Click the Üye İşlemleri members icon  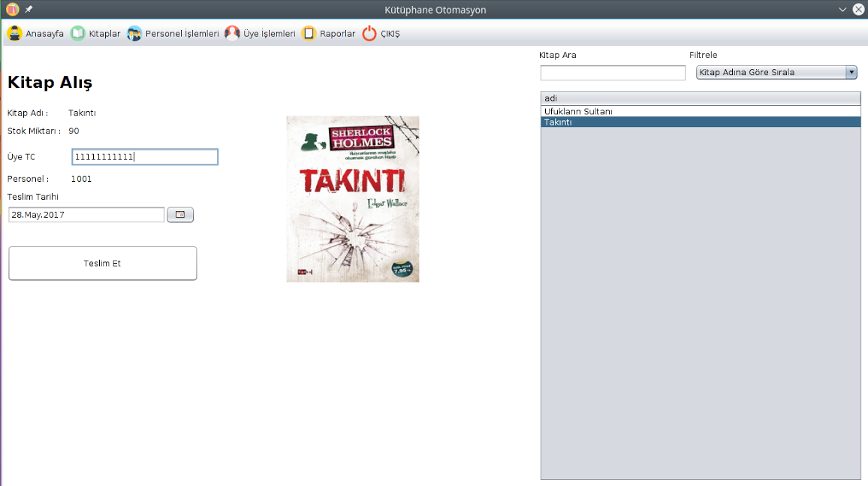tap(232, 33)
